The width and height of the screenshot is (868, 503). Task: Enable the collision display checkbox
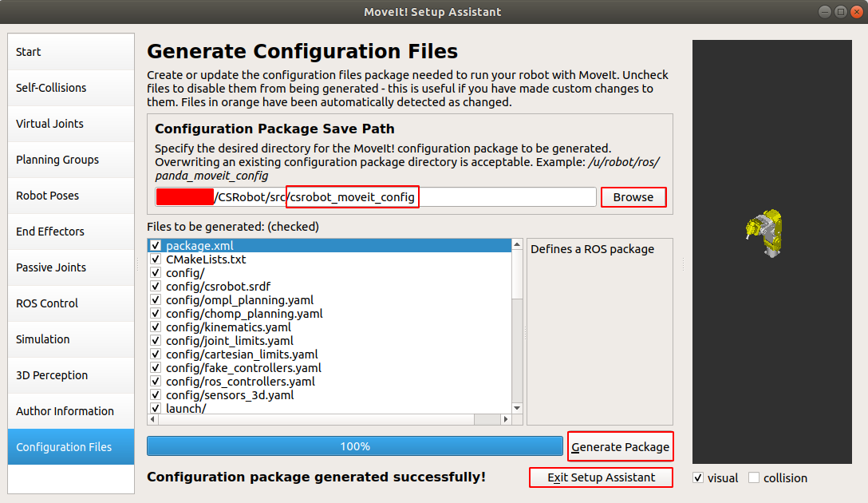(754, 478)
